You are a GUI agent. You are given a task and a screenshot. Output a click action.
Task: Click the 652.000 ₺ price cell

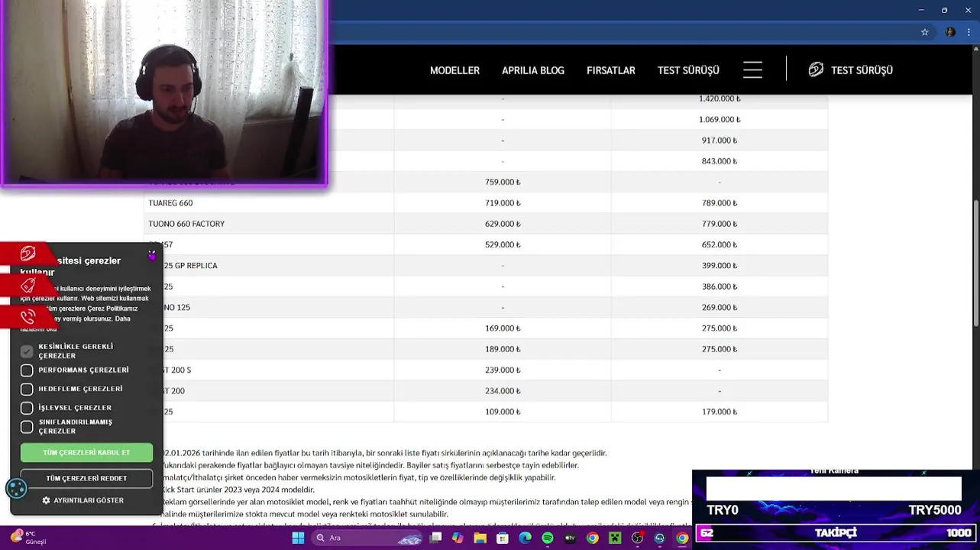tap(720, 244)
